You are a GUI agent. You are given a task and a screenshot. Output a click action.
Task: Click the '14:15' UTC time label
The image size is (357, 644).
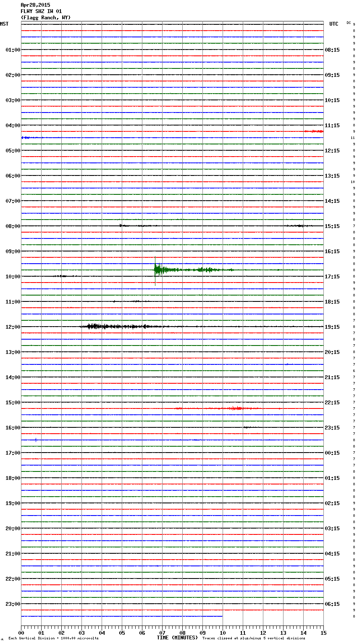pyautogui.click(x=332, y=201)
